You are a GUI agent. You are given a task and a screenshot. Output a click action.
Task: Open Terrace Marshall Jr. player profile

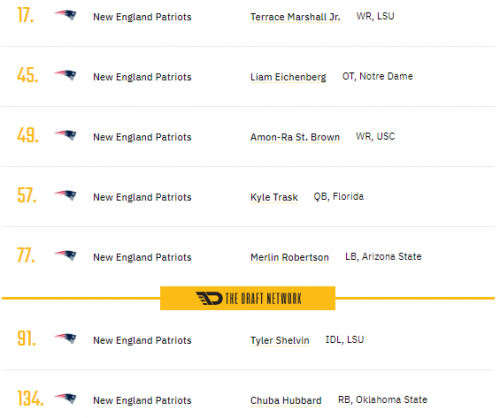pyautogui.click(x=295, y=17)
